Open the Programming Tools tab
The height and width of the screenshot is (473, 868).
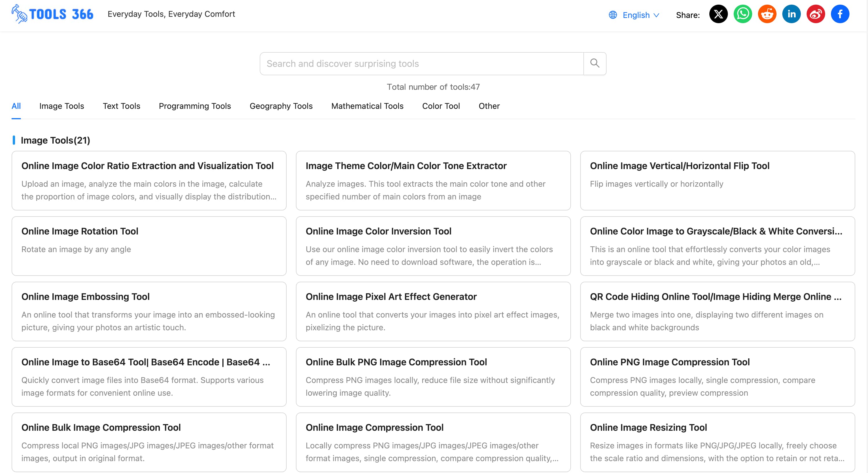[x=195, y=106]
